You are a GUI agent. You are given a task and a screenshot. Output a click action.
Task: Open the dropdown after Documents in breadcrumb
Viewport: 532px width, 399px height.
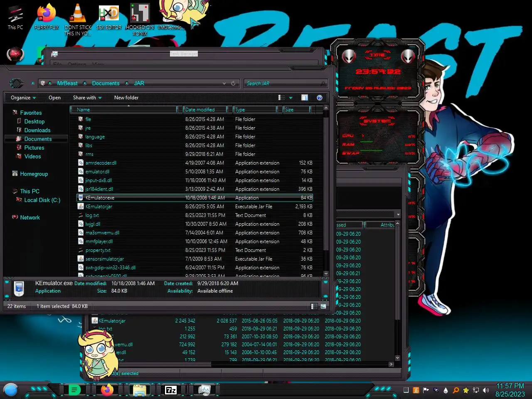click(x=126, y=84)
